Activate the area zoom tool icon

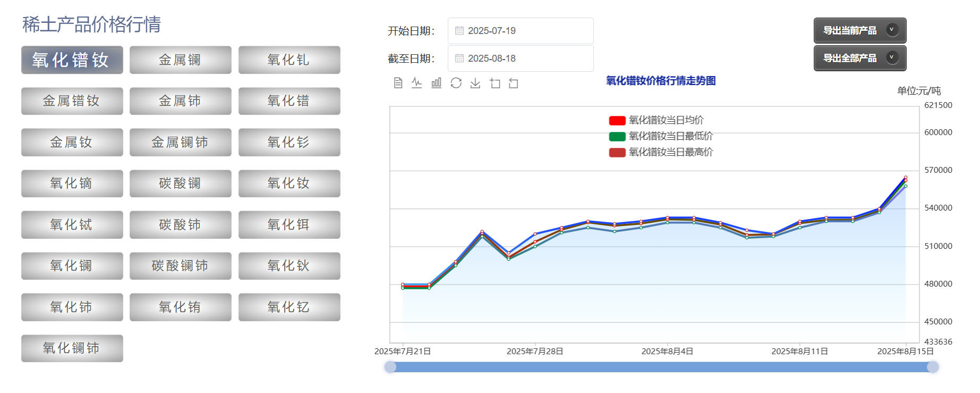click(495, 83)
